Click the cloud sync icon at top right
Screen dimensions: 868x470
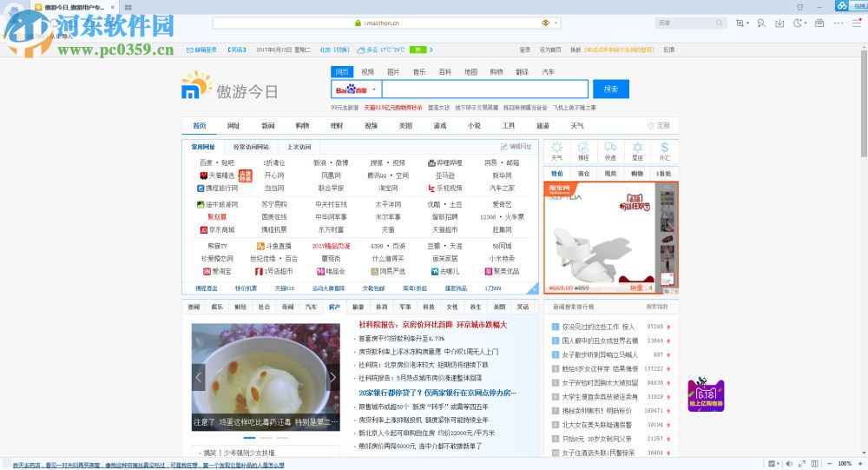coord(842,5)
